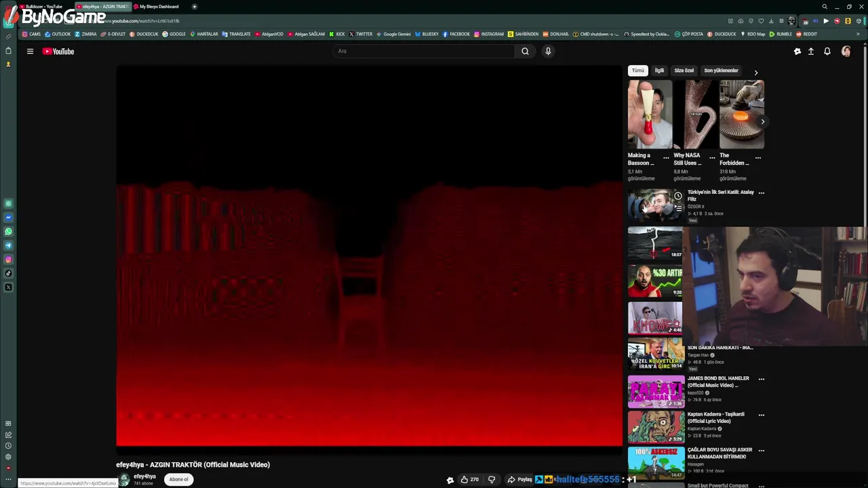The width and height of the screenshot is (868, 488).
Task: Open the YouTube account avatar menu
Action: (x=846, y=52)
